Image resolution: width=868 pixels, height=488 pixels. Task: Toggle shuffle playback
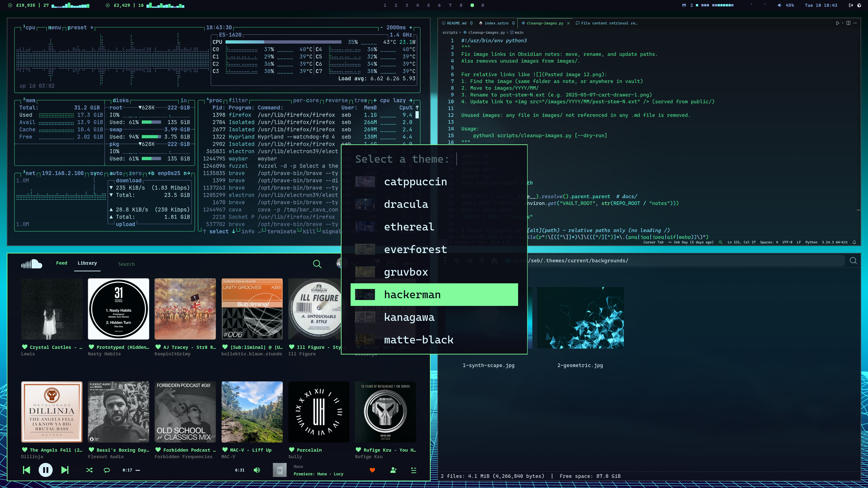(89, 470)
